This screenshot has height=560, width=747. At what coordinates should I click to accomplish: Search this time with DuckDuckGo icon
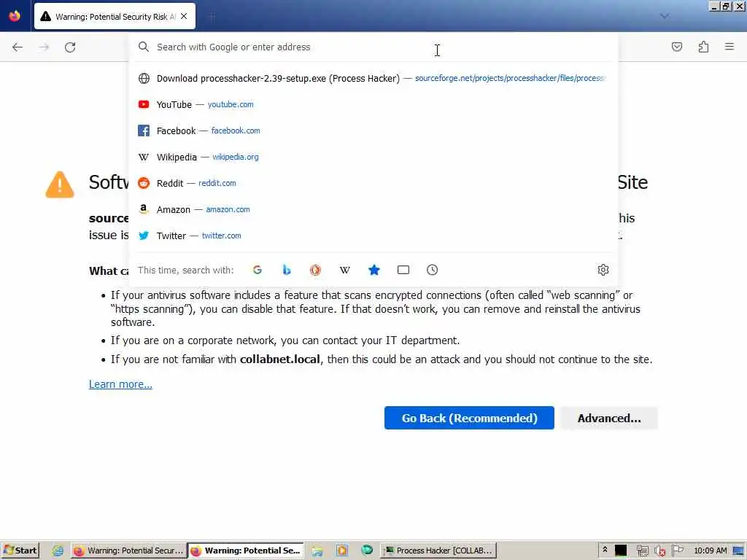tap(315, 270)
